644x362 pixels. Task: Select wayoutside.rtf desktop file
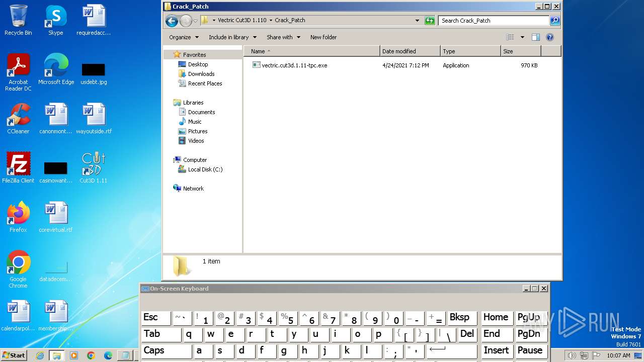(x=94, y=119)
